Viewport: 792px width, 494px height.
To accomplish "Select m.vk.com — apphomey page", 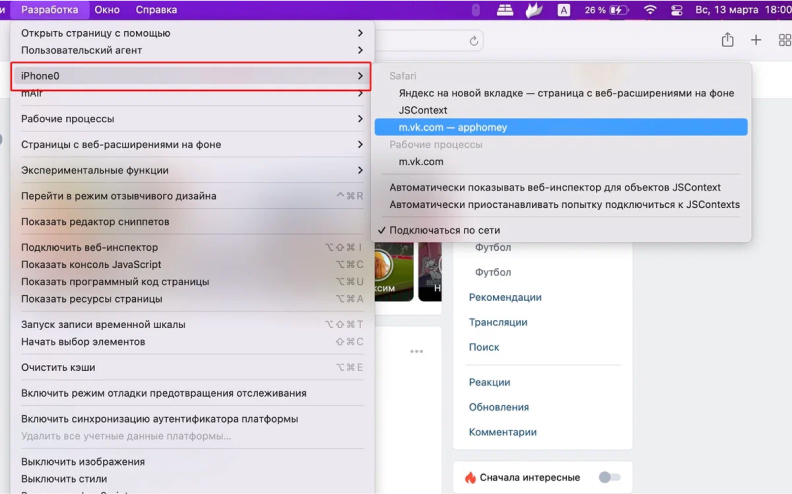I will [561, 127].
